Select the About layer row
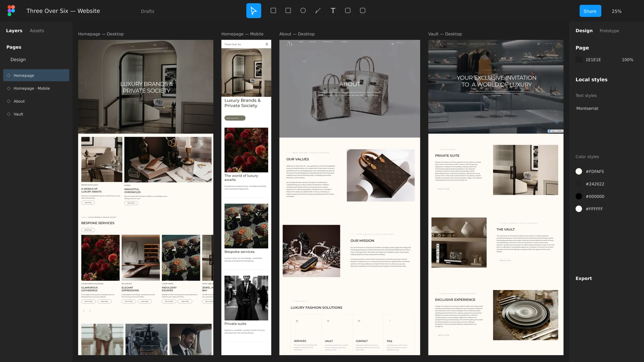Image resolution: width=644 pixels, height=362 pixels. (36, 101)
